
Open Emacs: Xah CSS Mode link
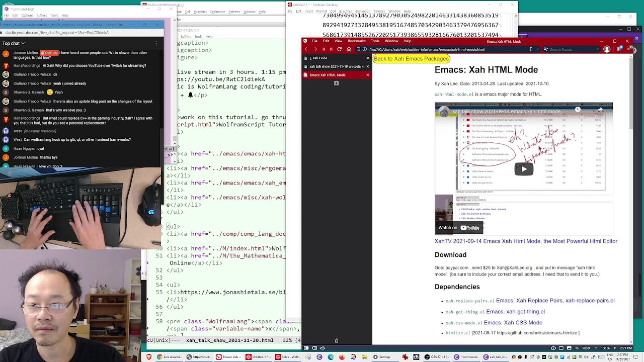[513, 323]
